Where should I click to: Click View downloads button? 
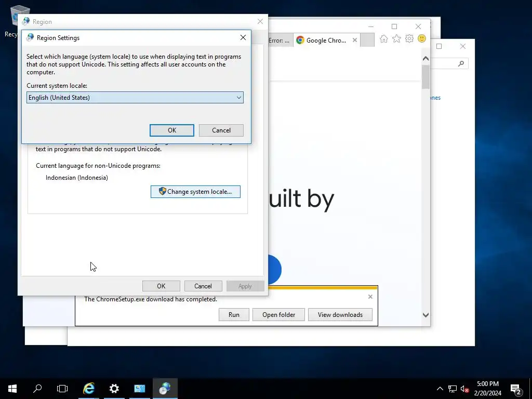coord(340,314)
